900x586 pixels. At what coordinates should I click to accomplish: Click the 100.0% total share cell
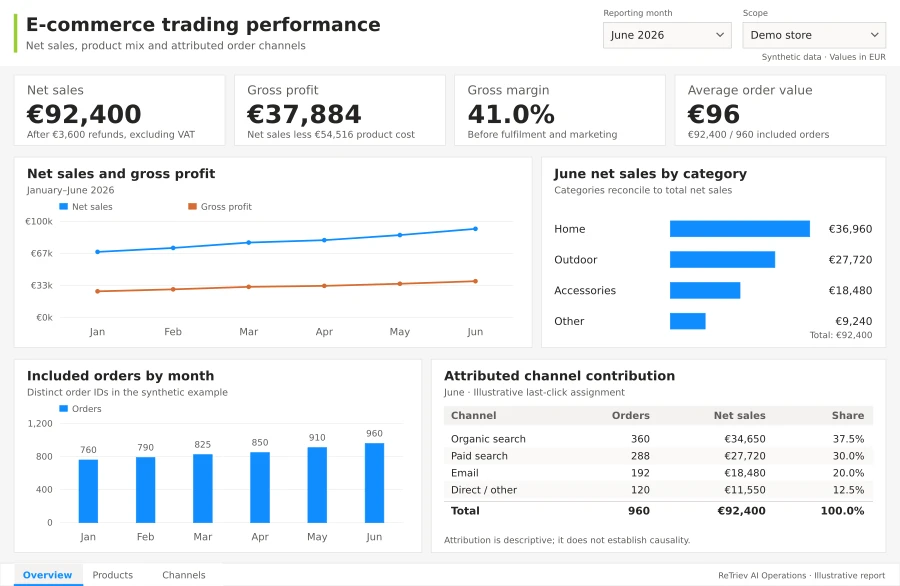(842, 511)
